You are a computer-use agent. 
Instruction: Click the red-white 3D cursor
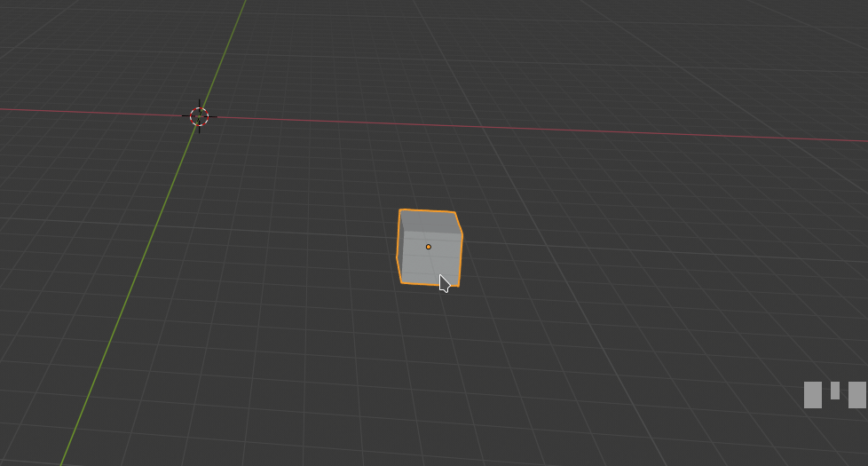[x=200, y=116]
